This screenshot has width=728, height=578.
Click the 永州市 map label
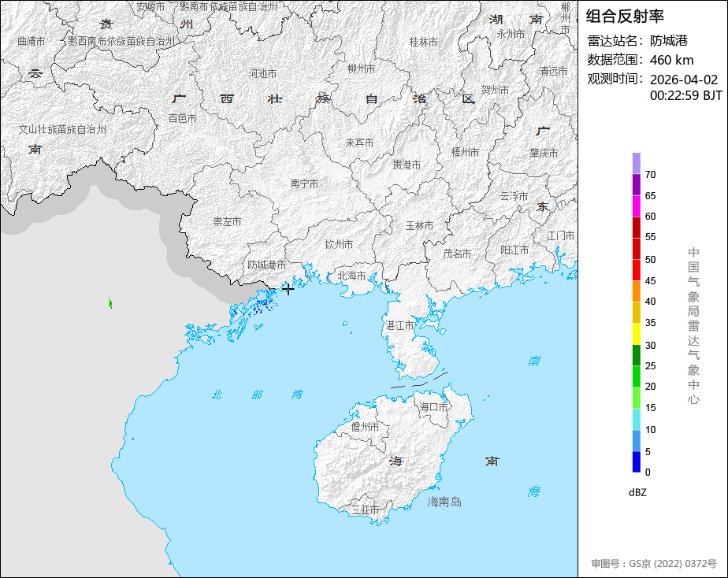click(x=511, y=35)
